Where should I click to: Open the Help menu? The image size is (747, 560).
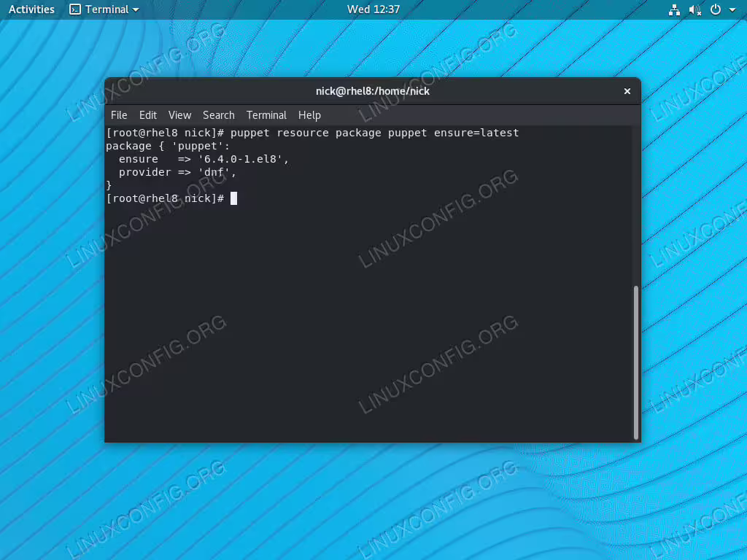pos(309,115)
